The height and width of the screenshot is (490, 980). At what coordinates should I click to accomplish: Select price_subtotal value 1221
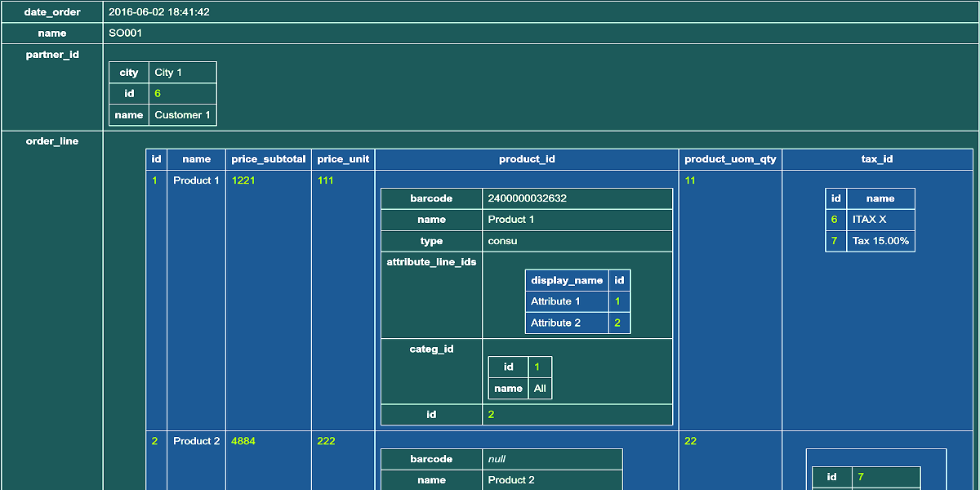[243, 180]
